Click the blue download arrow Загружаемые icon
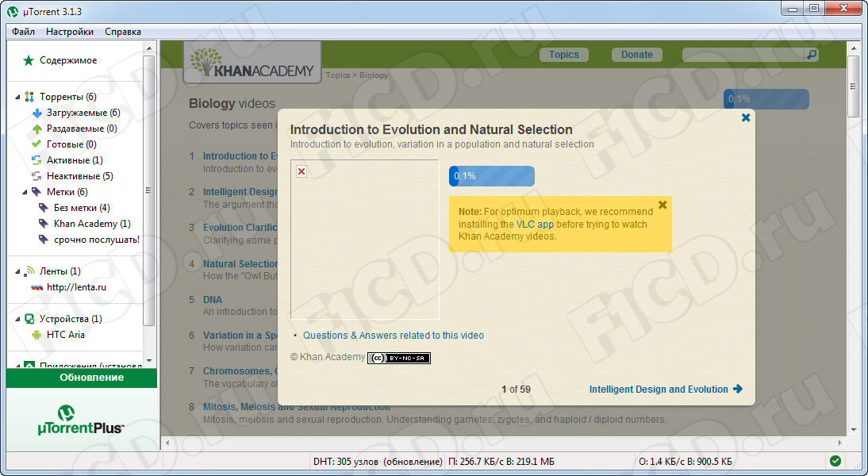The width and height of the screenshot is (868, 476). coord(37,113)
